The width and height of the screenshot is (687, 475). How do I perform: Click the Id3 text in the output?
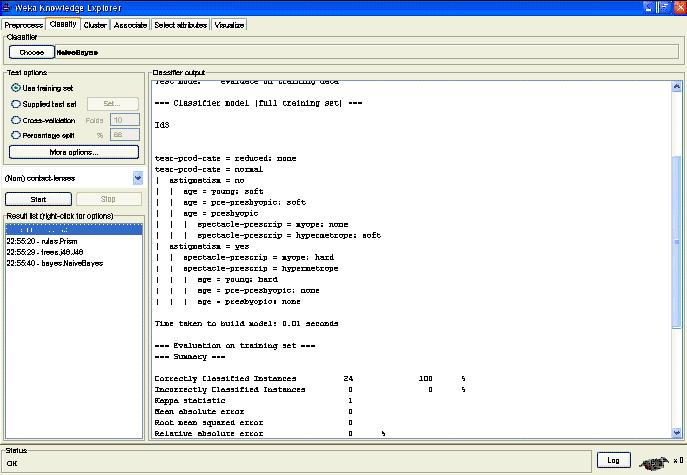coord(162,125)
